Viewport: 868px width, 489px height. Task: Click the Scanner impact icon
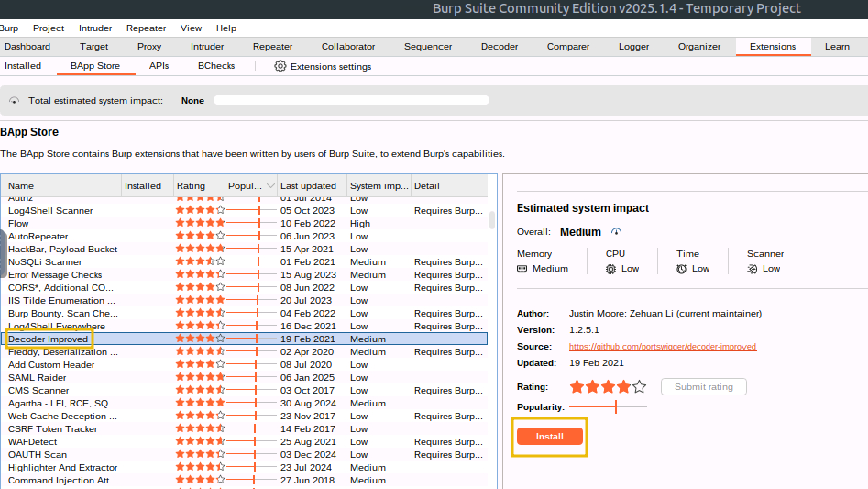752,269
